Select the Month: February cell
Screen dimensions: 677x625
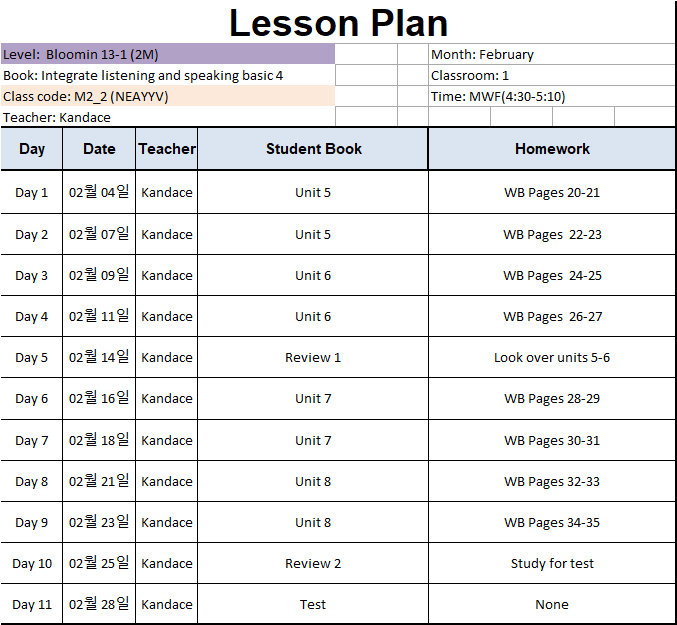(x=552, y=54)
